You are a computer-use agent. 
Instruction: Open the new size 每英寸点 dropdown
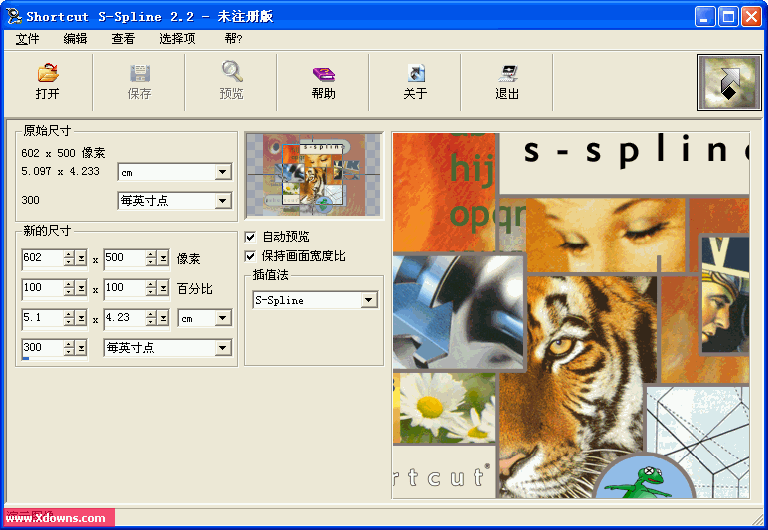click(x=223, y=348)
